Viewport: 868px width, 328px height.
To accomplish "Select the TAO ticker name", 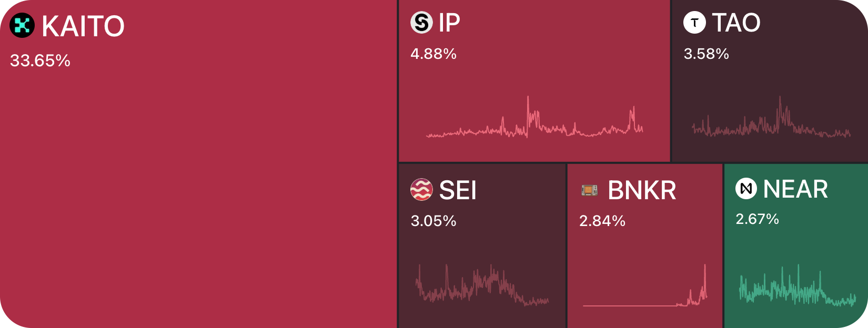I will pyautogui.click(x=736, y=23).
